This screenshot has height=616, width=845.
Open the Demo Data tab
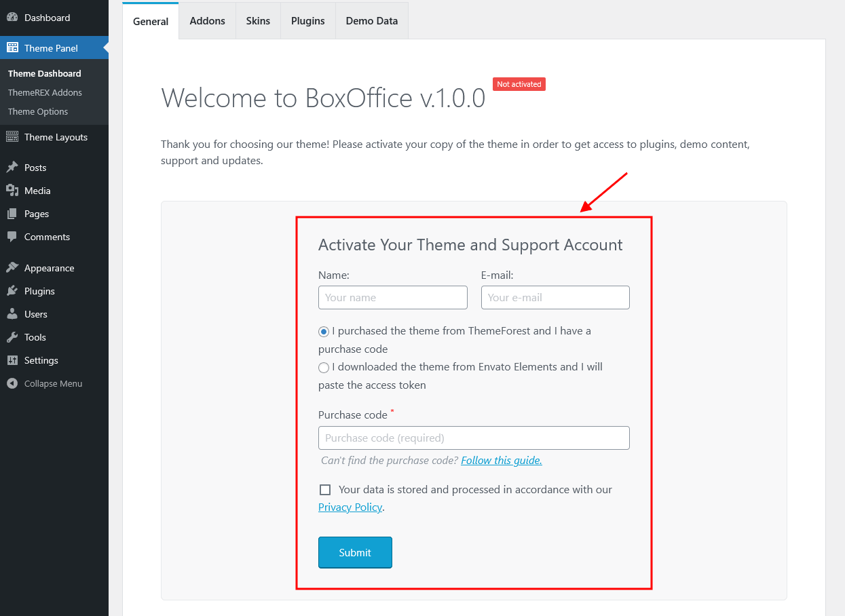(x=372, y=21)
